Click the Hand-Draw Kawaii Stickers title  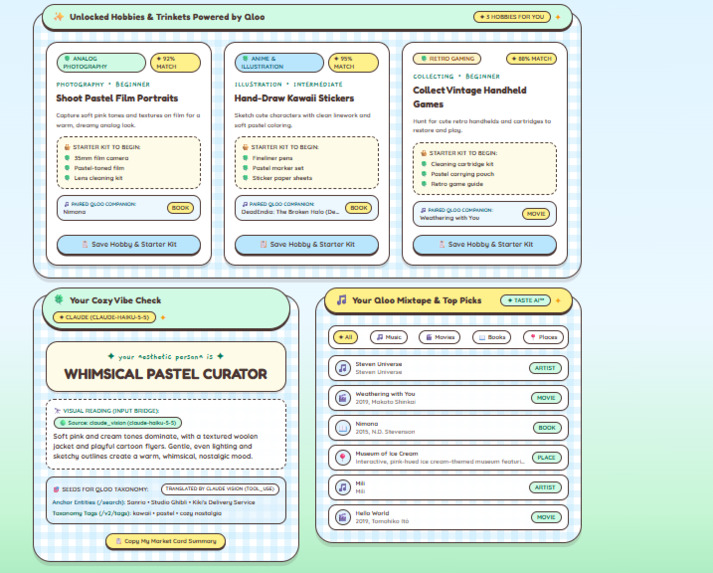(294, 98)
